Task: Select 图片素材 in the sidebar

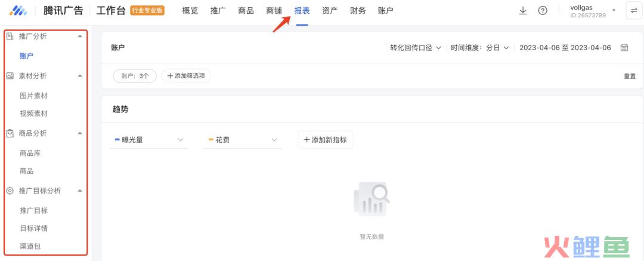Action: (x=33, y=96)
